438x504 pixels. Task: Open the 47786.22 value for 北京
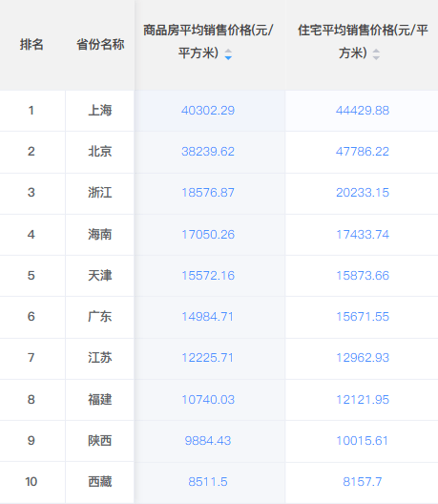pos(363,152)
